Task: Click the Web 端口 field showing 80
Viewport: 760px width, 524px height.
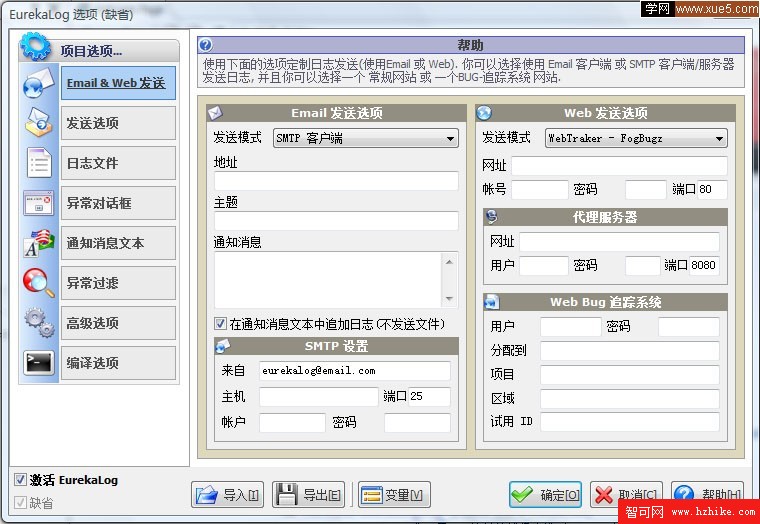Action: click(712, 190)
